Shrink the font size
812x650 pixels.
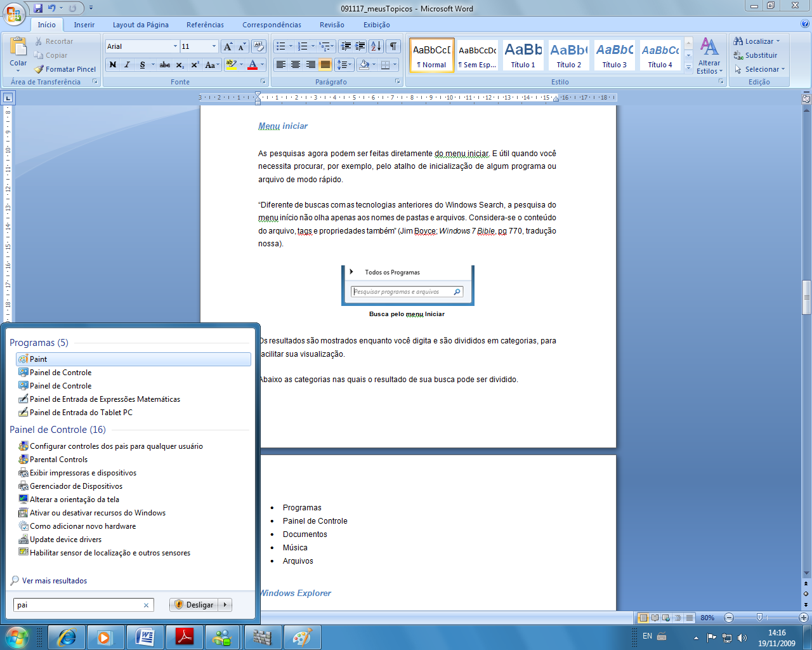[242, 46]
